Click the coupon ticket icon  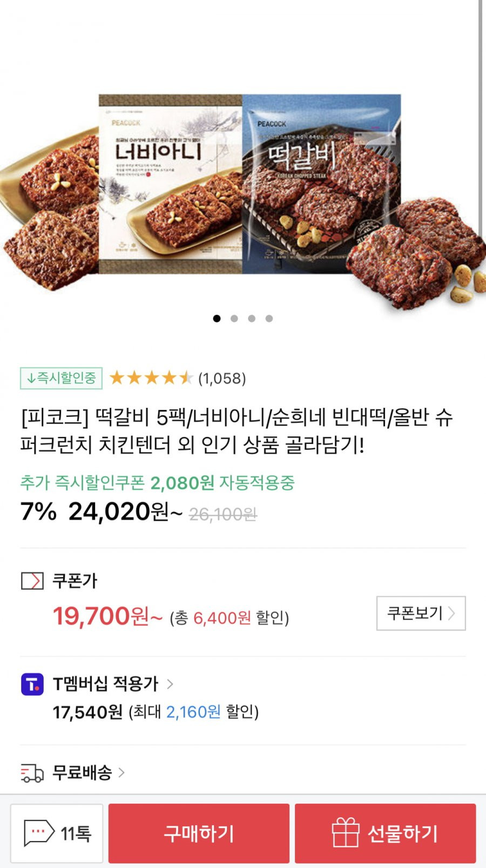(32, 581)
